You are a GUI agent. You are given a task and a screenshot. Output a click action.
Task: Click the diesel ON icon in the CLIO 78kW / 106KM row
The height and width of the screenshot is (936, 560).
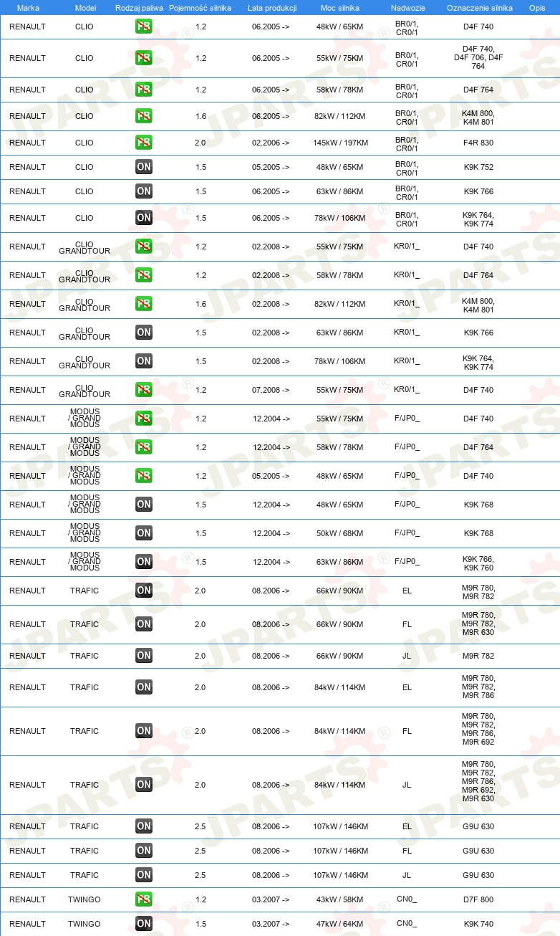pos(144,218)
